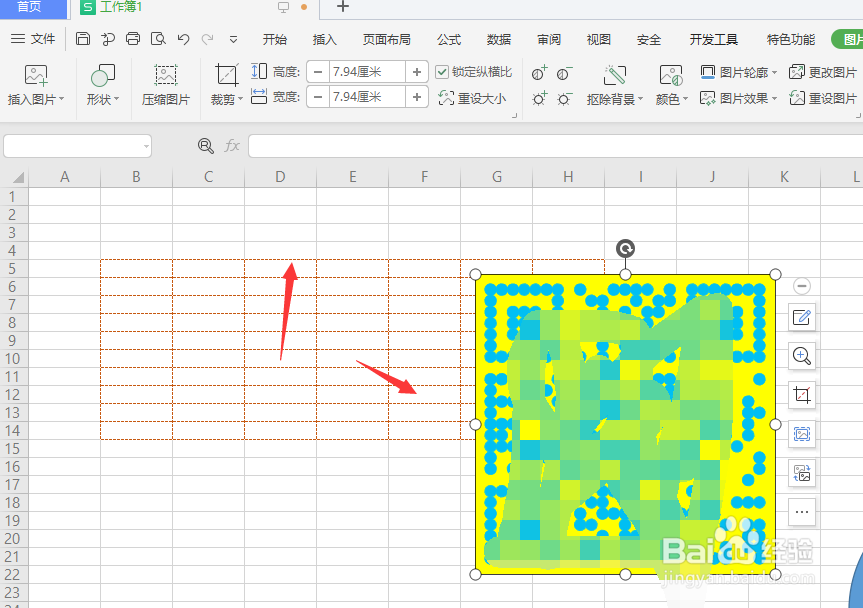Click the decrease contrast icon
This screenshot has width=863, height=608.
pyautogui.click(x=564, y=73)
